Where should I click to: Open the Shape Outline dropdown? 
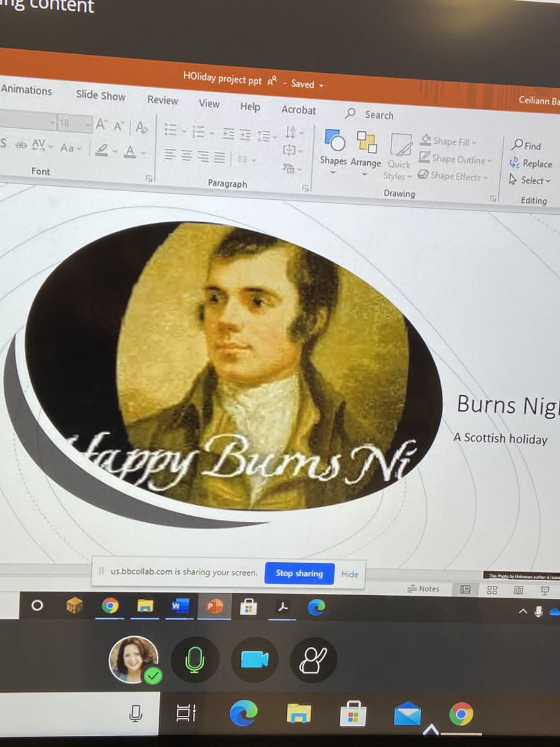click(x=455, y=159)
